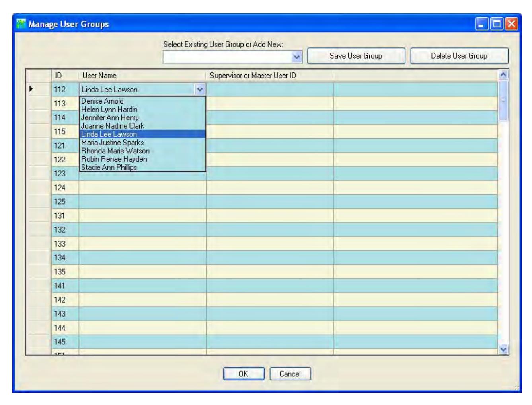Click the grid scroll up arrow
The height and width of the screenshot is (405, 532).
(503, 75)
